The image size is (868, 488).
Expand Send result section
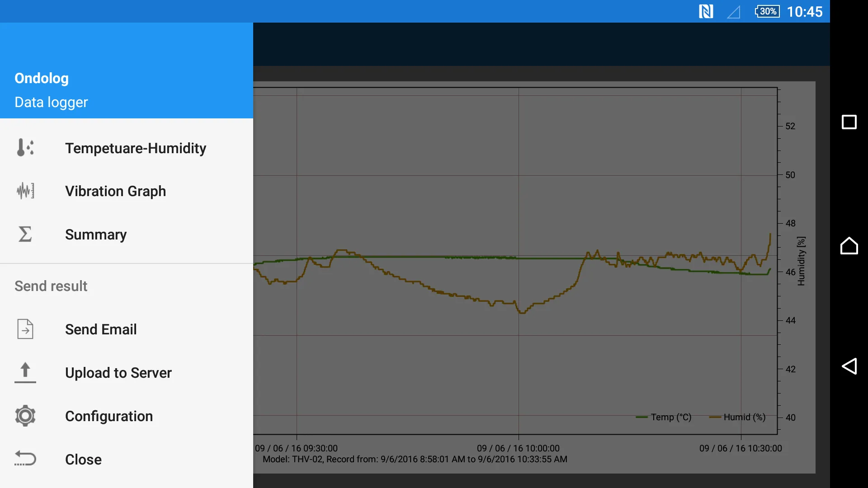[x=51, y=286]
